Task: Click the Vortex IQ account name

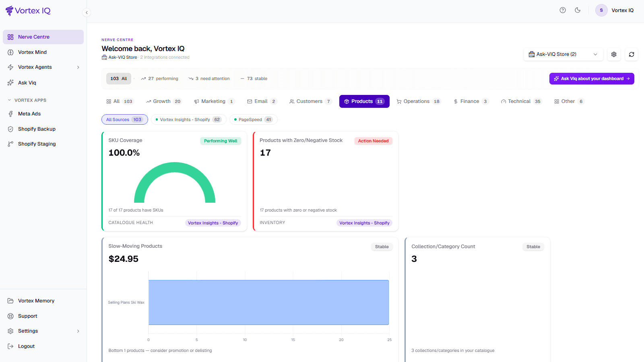Action: click(622, 10)
